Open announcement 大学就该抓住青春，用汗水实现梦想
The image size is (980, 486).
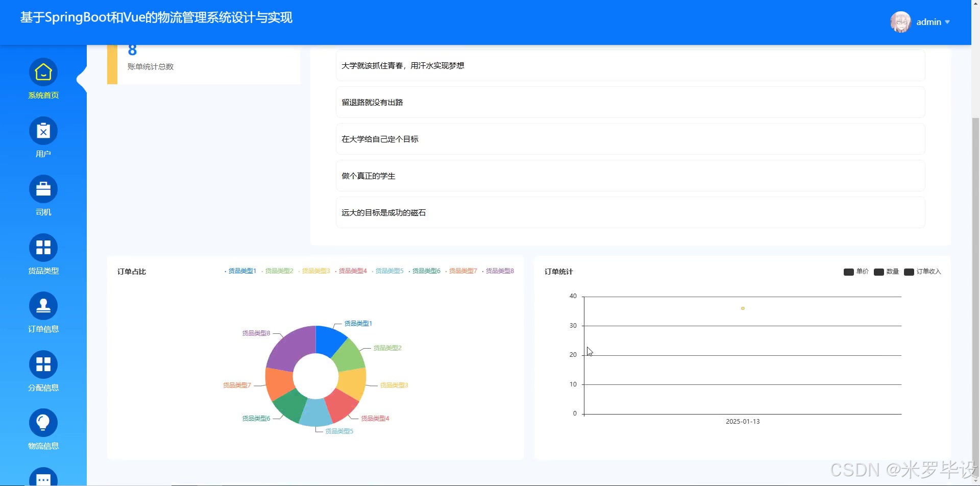point(630,65)
